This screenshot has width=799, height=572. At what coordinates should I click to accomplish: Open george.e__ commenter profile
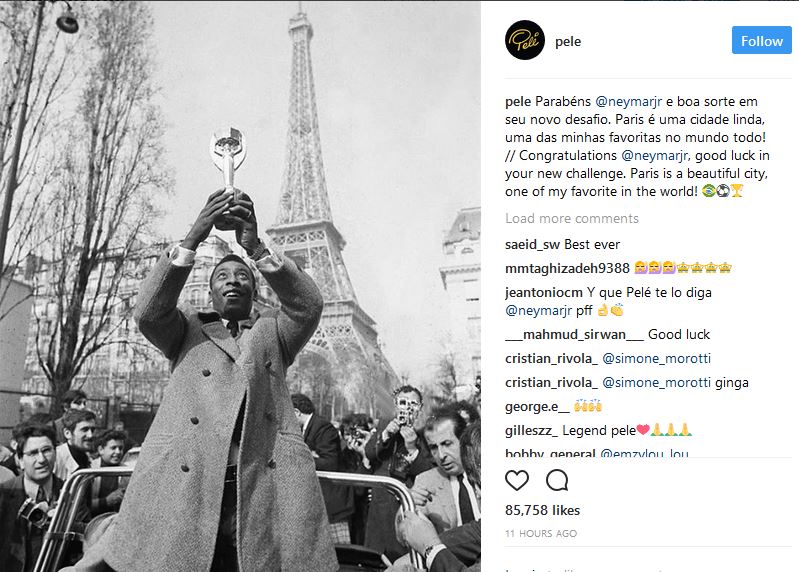point(537,407)
